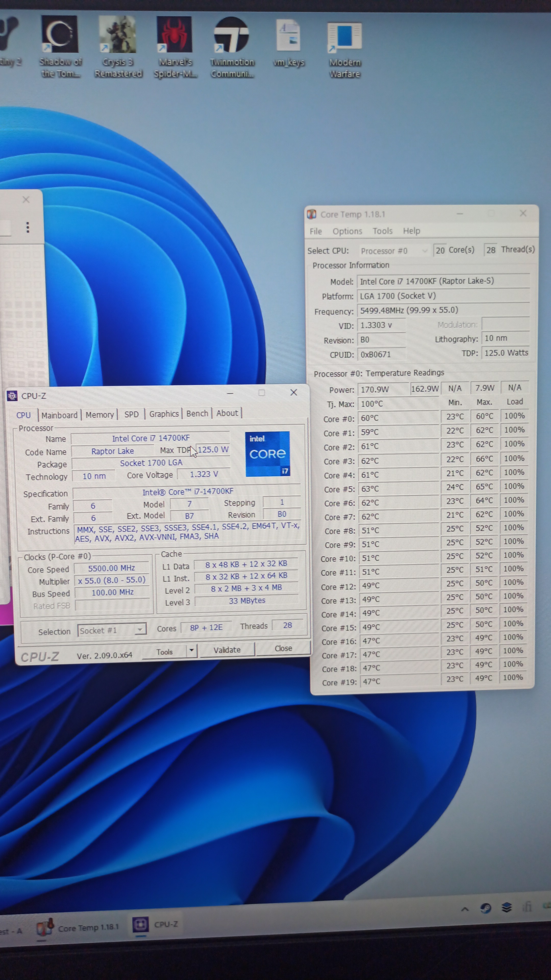Click the Validate button in CPU-Z
This screenshot has height=980, width=551.
click(x=227, y=650)
